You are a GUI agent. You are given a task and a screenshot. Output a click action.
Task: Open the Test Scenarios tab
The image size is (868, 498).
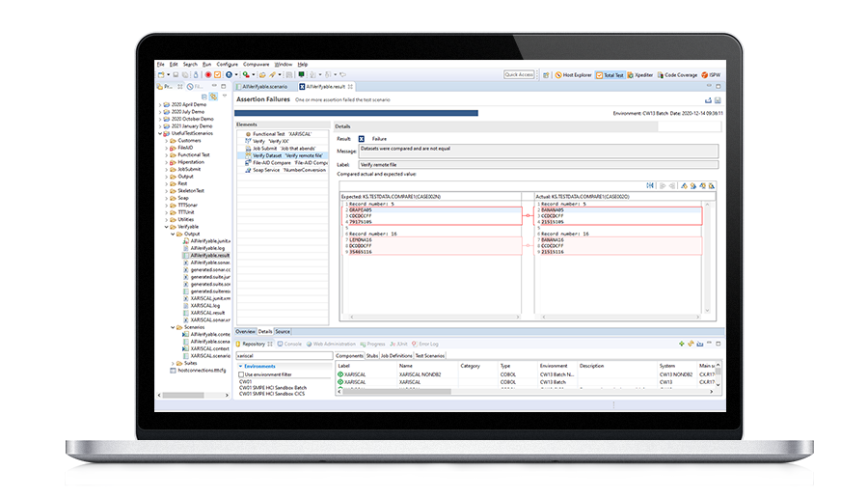click(437, 355)
